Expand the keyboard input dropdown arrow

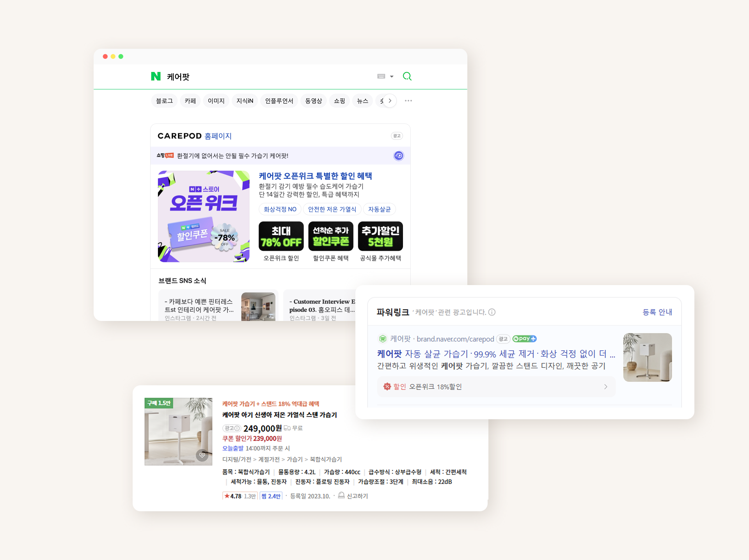[x=392, y=77]
